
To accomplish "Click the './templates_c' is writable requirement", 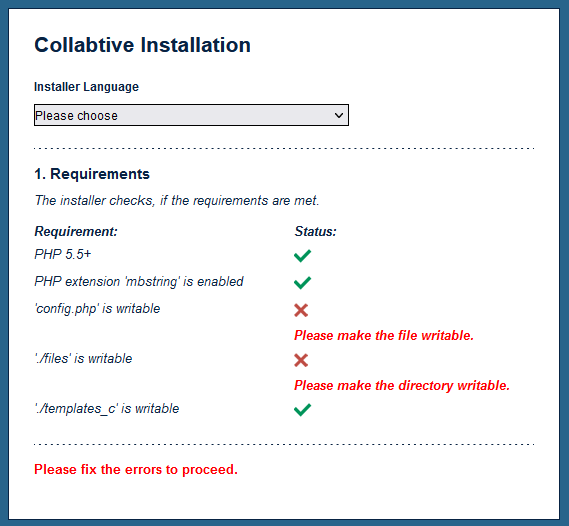I will (107, 408).
